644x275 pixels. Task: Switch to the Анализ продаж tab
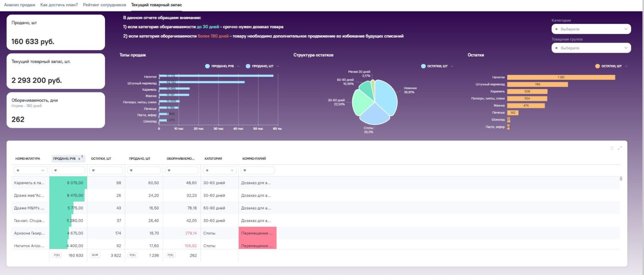19,5
